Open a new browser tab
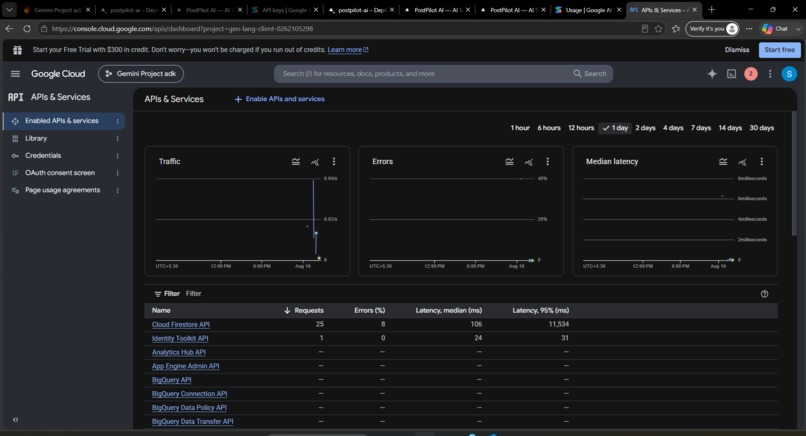Screen dimensions: 806x436 tap(712, 9)
